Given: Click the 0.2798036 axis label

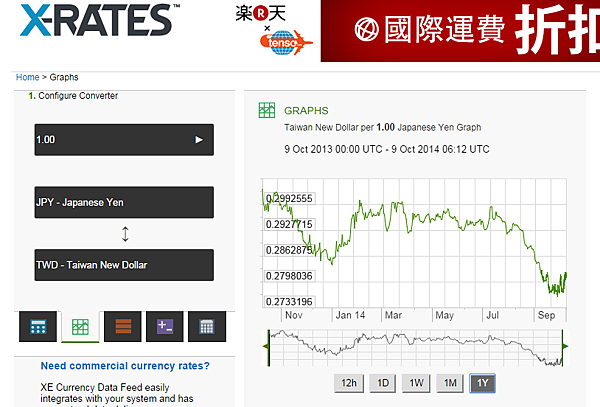Looking at the screenshot, I should tap(289, 275).
